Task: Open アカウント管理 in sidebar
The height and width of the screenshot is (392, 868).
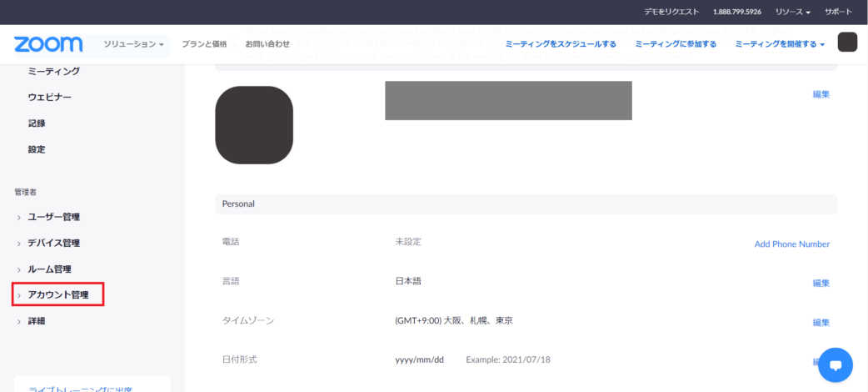Action: [57, 295]
